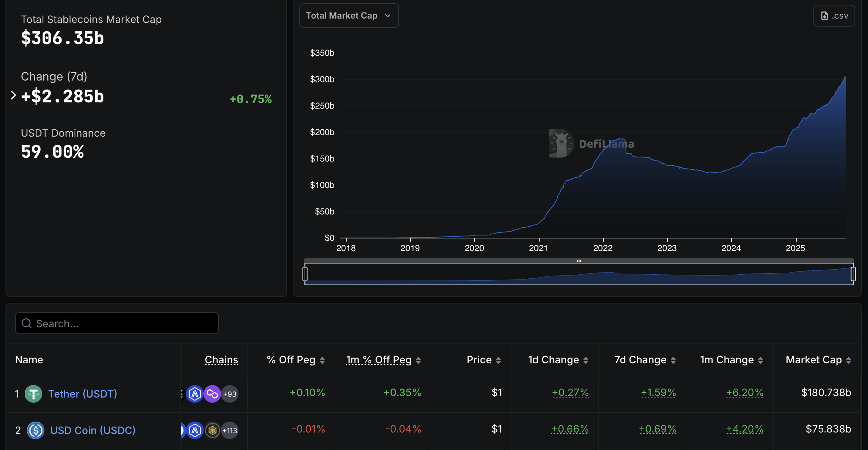
Task: Click the +113 extra chains badge for USDC
Action: coord(230,430)
